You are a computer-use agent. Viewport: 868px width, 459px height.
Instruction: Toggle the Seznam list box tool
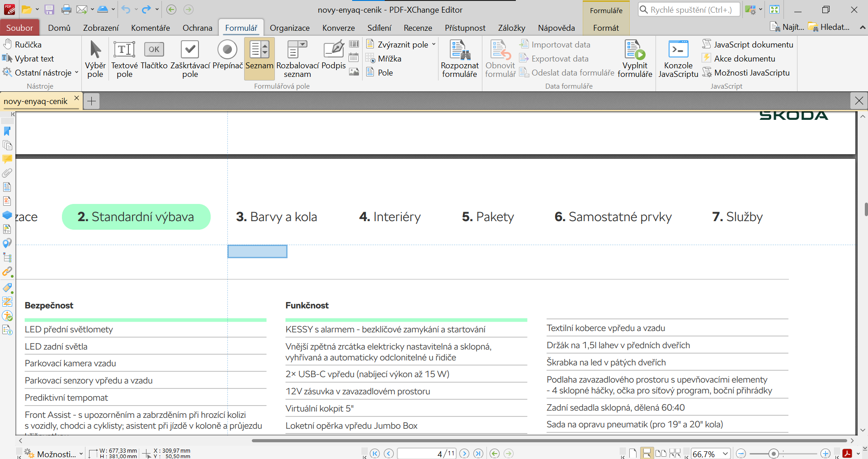pos(259,59)
